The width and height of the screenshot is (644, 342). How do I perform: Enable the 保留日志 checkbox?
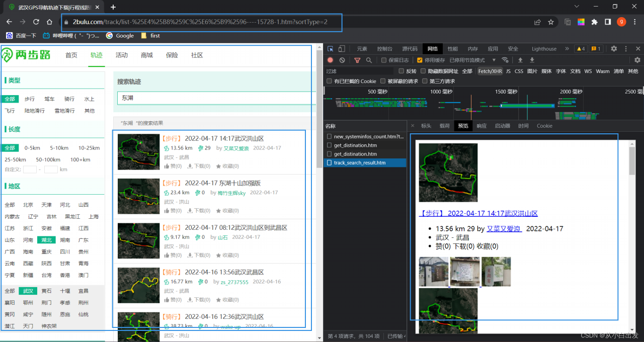tap(384, 60)
